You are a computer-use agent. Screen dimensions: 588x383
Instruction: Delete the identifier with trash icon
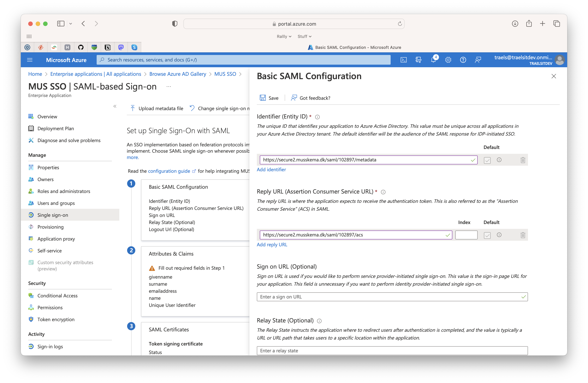[x=523, y=160]
